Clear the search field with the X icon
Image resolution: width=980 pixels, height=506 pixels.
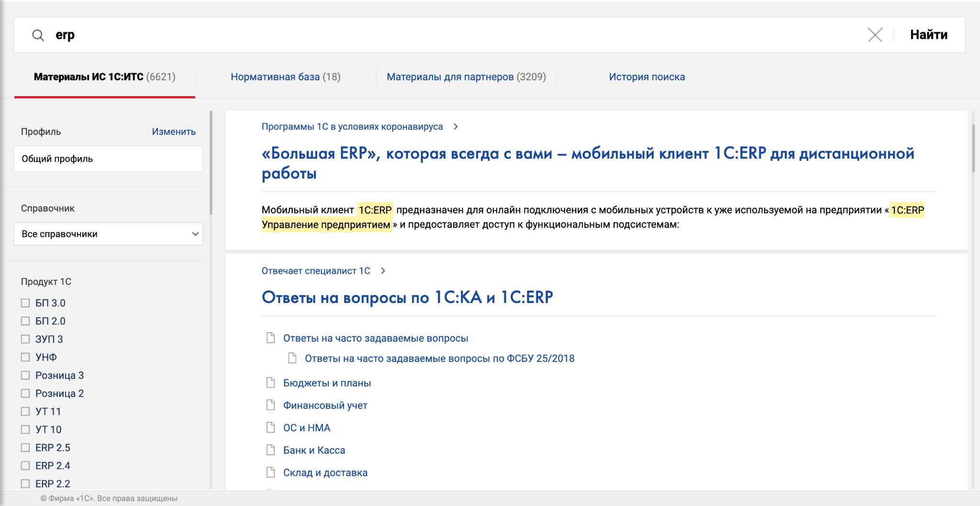pos(875,35)
